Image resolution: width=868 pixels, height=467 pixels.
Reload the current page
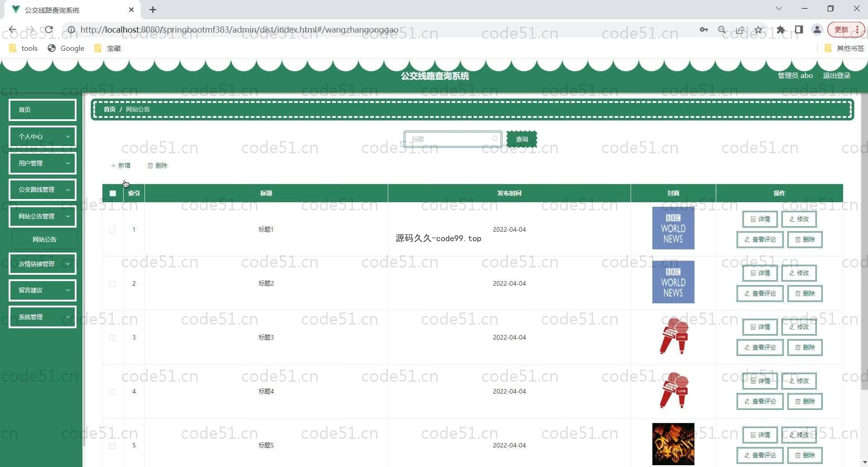(48, 29)
